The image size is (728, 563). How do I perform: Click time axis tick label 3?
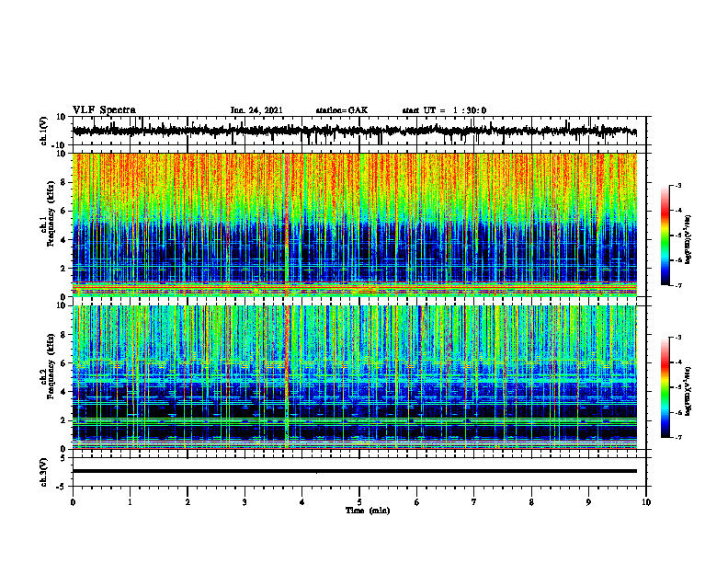pos(245,502)
